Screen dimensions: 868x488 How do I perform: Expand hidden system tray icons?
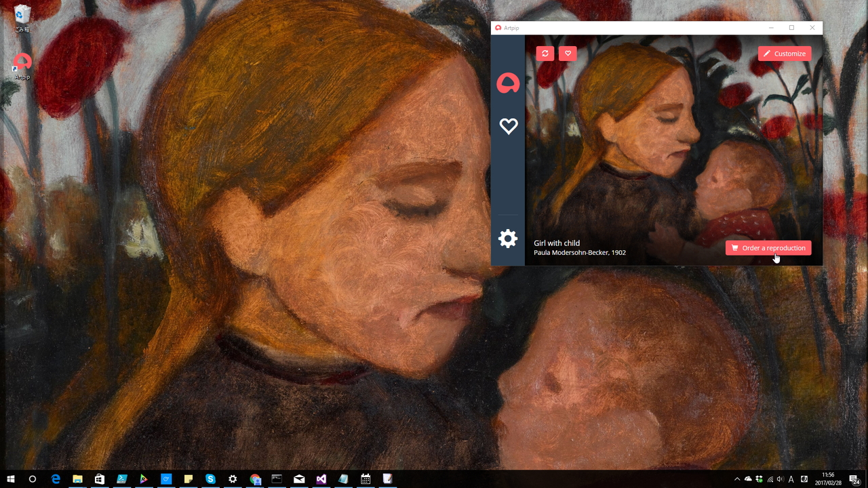[x=737, y=479]
